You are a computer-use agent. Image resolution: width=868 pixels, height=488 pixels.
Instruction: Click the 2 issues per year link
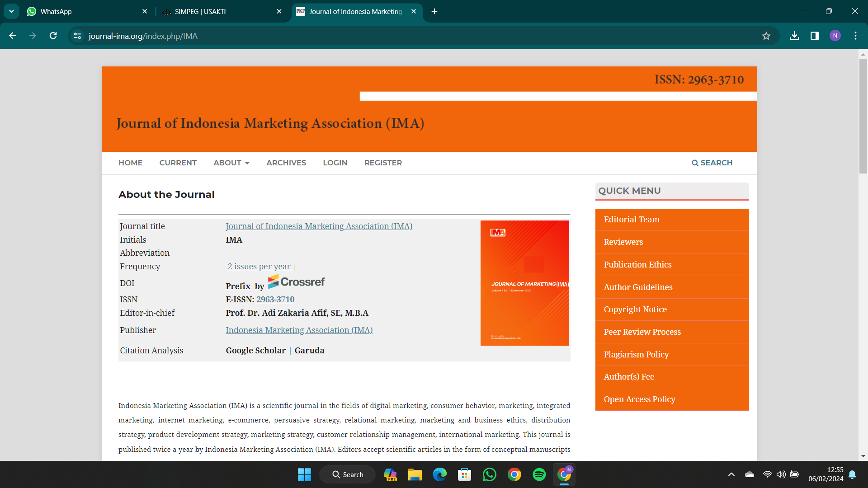point(262,266)
